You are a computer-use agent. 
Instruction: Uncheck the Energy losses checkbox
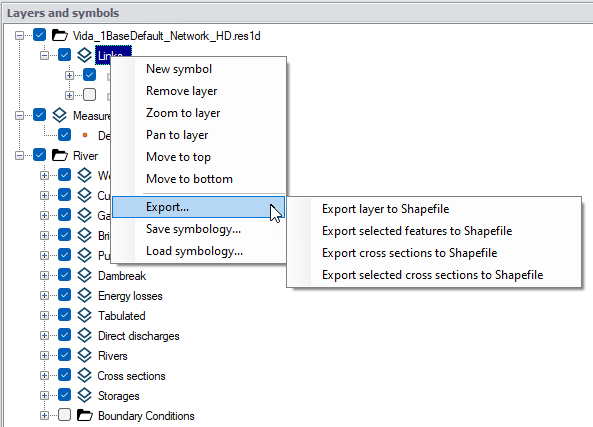point(64,295)
